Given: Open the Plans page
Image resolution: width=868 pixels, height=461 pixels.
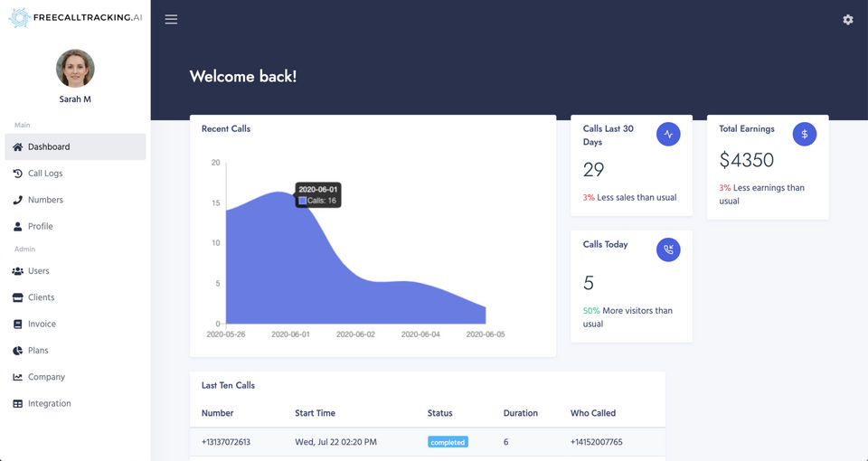Looking at the screenshot, I should pos(75,351).
